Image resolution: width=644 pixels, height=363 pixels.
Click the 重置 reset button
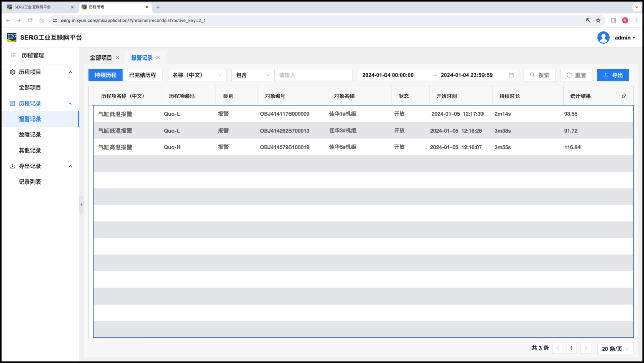pos(576,75)
